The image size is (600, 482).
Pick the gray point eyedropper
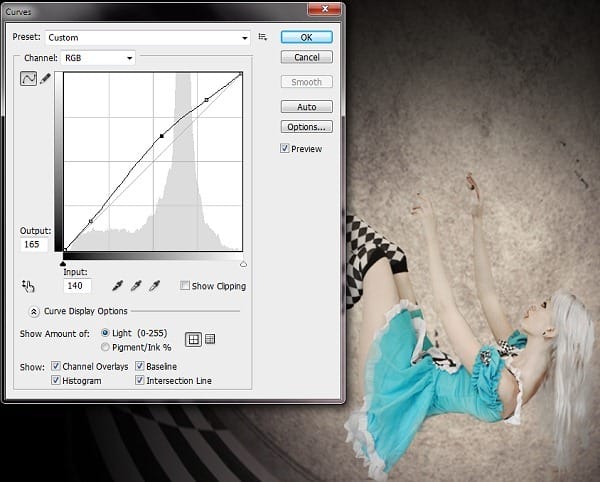click(136, 286)
